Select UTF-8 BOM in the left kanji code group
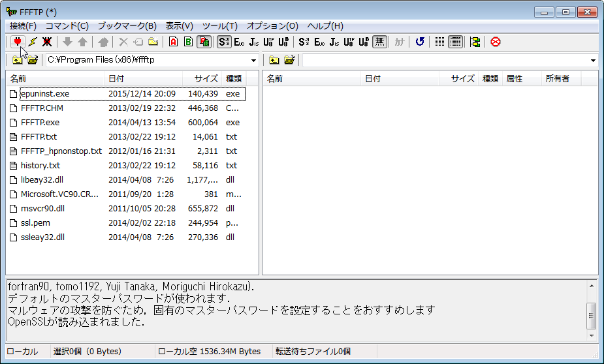This screenshot has width=604, height=364. click(283, 42)
